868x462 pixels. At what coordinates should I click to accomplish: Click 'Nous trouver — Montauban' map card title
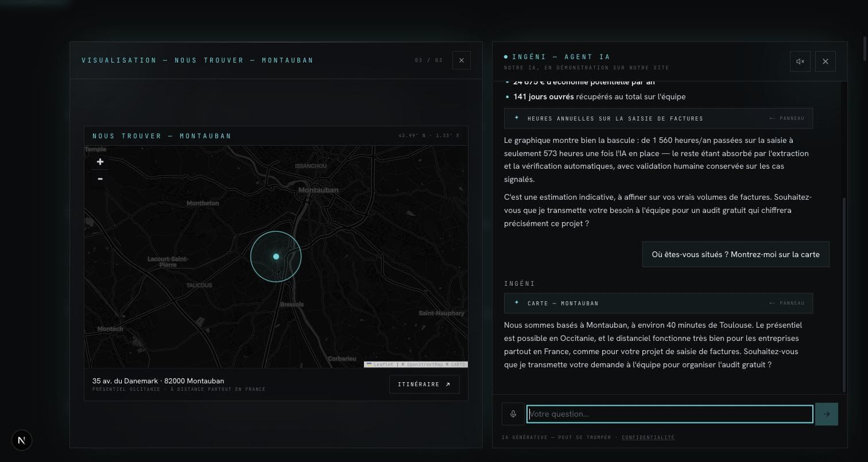tap(162, 136)
